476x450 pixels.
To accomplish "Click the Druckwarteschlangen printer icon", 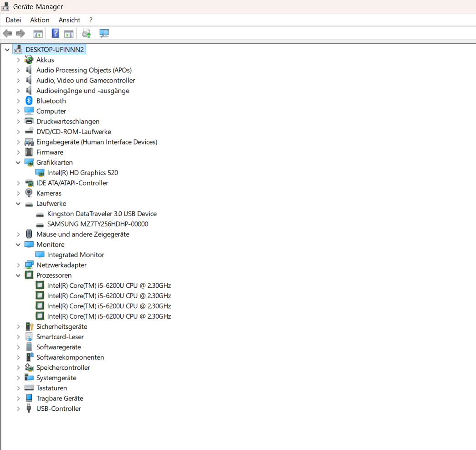I will pos(29,121).
